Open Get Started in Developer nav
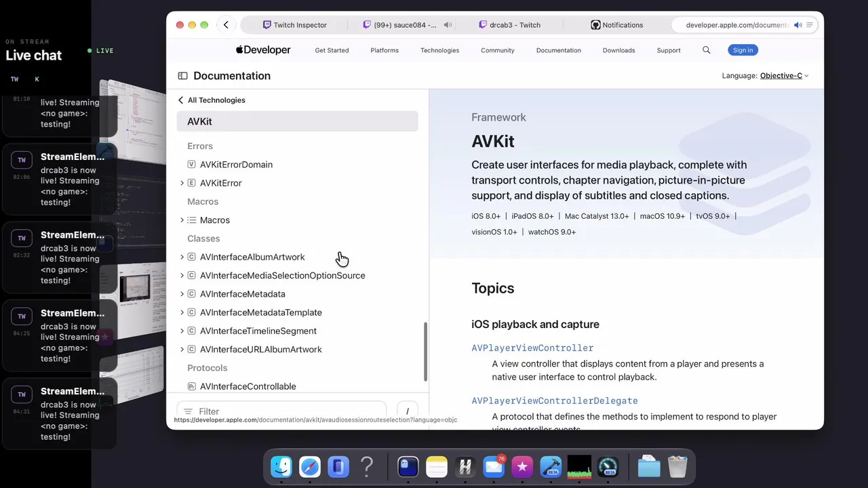Viewport: 868px width, 488px height. pos(332,50)
